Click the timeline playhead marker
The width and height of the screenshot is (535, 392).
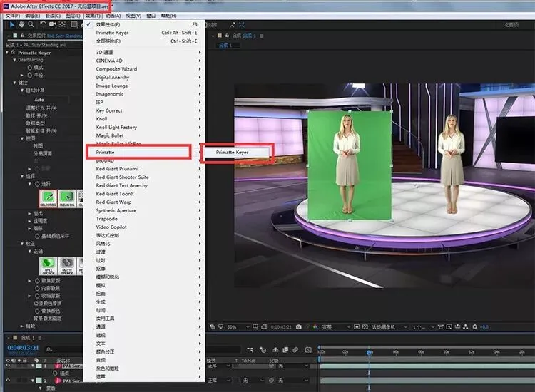369,352
